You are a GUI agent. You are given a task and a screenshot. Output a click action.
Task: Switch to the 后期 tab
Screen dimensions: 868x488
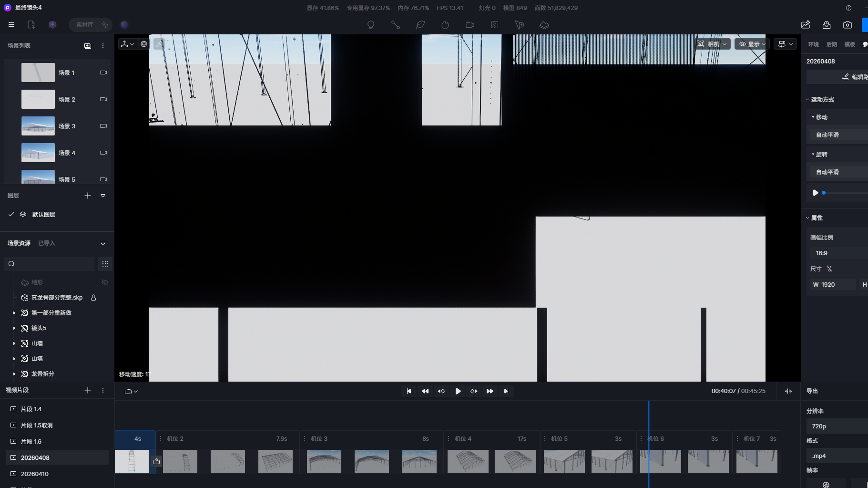coord(831,44)
